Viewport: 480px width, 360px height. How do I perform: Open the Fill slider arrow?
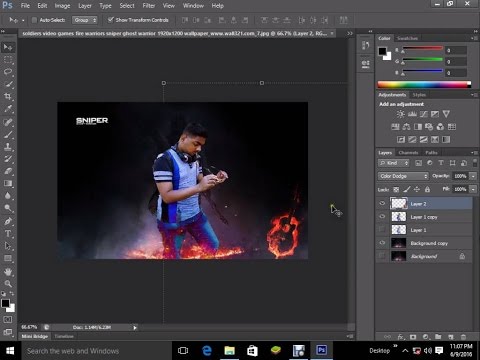point(473,189)
